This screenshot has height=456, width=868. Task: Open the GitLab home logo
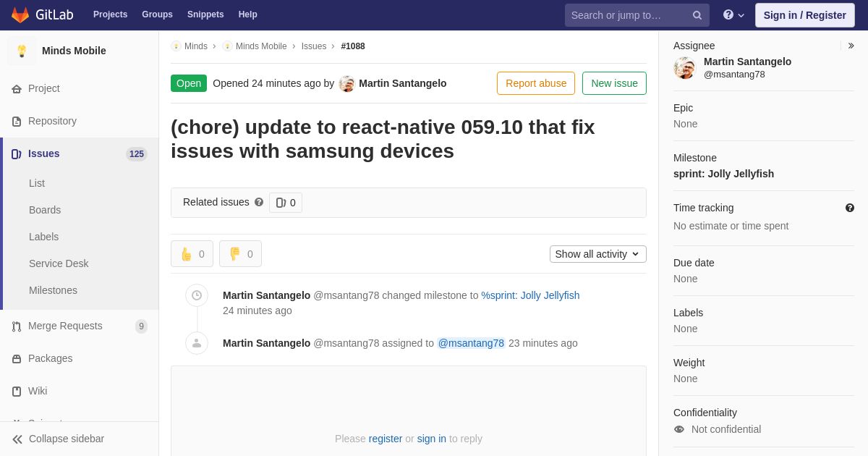point(41,14)
